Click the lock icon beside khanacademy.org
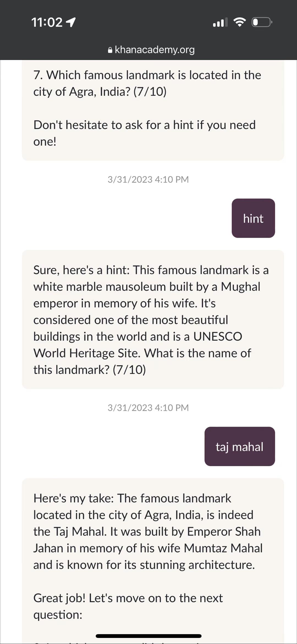 [x=110, y=50]
